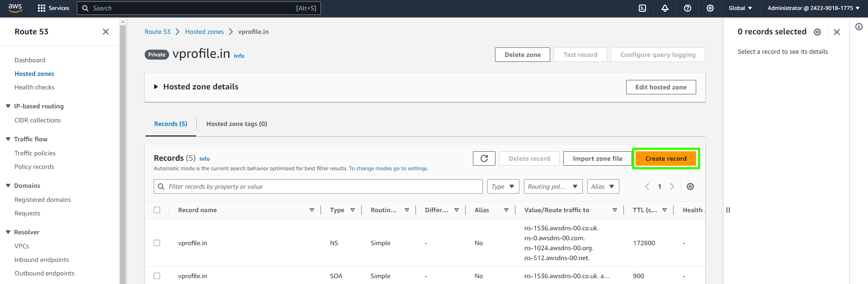The width and height of the screenshot is (868, 284).
Task: Select the vprofile.in NS record checkbox
Action: (157, 243)
